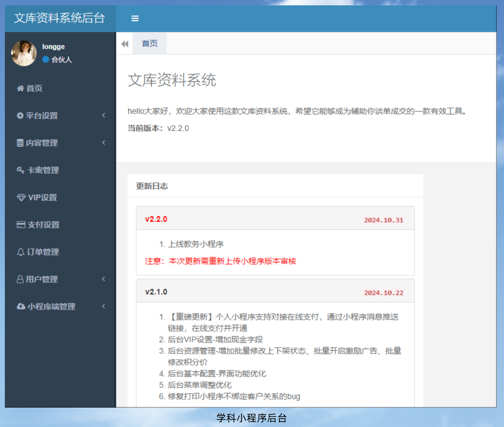Image resolution: width=504 pixels, height=427 pixels.
Task: Select the 首页 tab in tab bar
Action: (x=149, y=44)
